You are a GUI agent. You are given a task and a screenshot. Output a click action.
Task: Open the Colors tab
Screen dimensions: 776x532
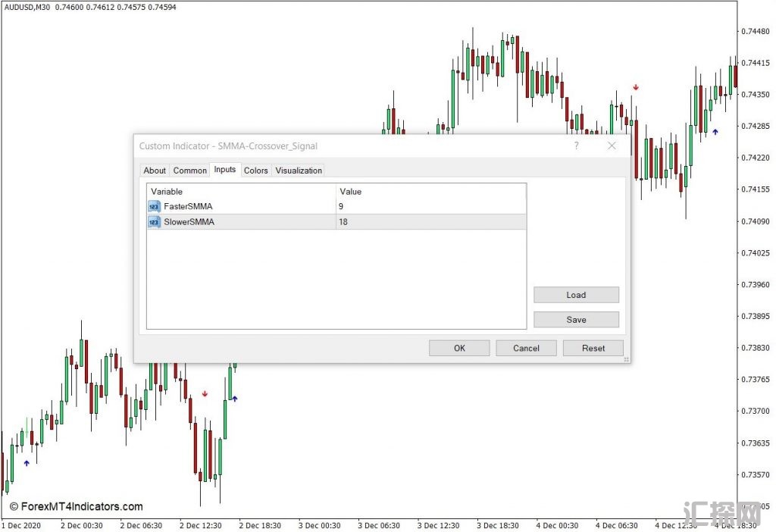[256, 171]
